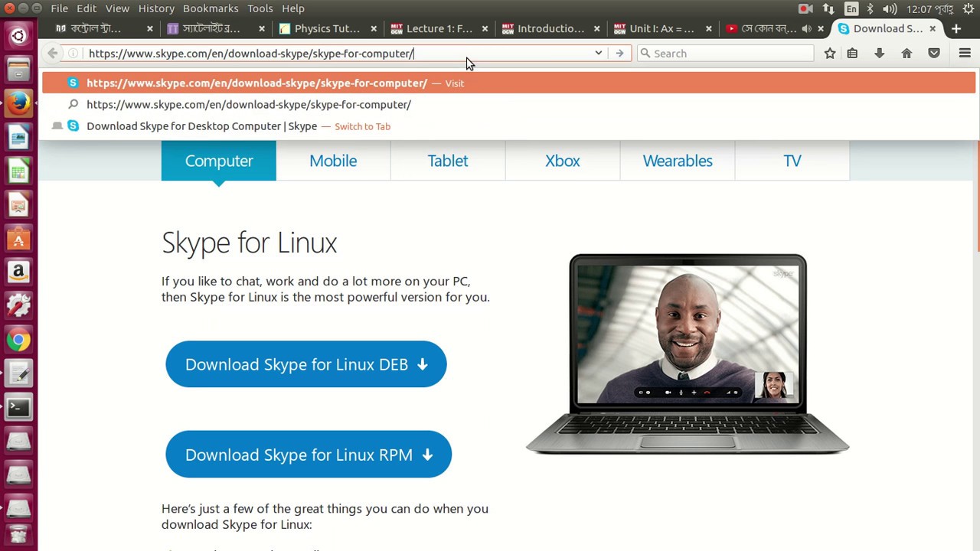The width and height of the screenshot is (980, 551).
Task: Choose second URL search suggestion row
Action: pos(509,104)
